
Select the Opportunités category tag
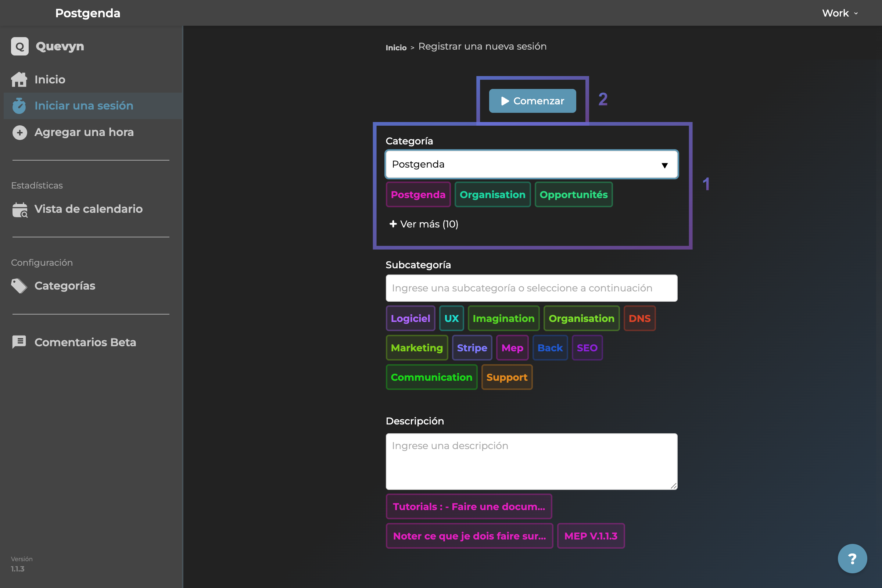pyautogui.click(x=573, y=195)
